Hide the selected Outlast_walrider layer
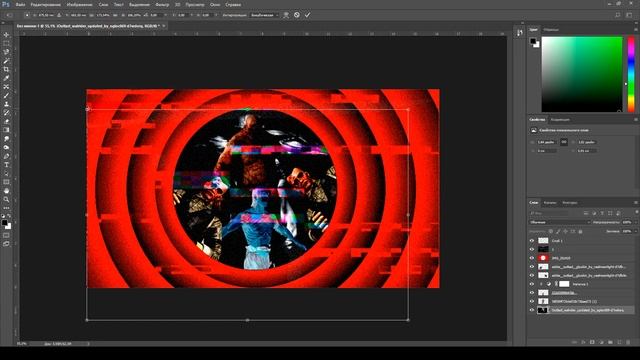The height and width of the screenshot is (360, 640). click(x=532, y=310)
